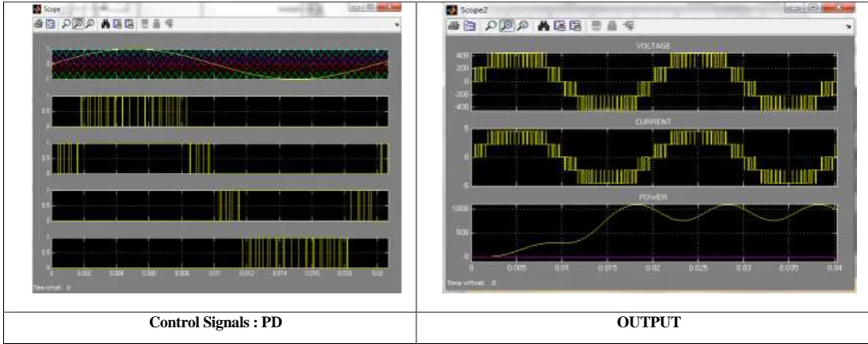Click the 'VOLTAGE' axis title
Image resolution: width=868 pixels, height=344 pixels.
[653, 48]
